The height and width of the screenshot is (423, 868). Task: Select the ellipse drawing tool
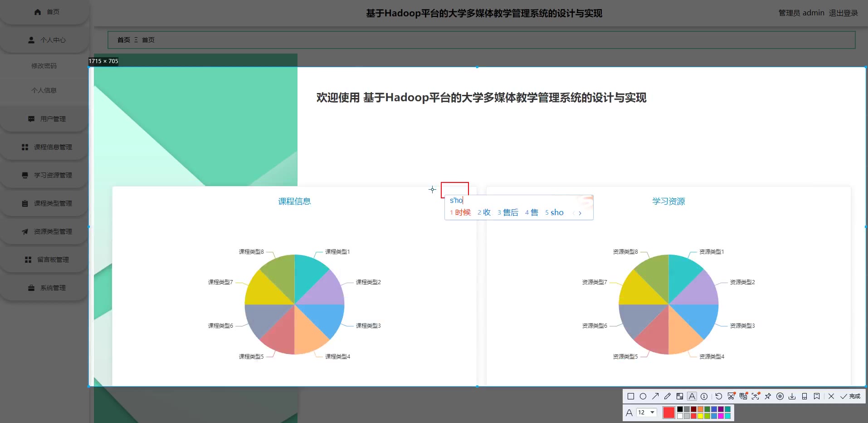point(643,396)
